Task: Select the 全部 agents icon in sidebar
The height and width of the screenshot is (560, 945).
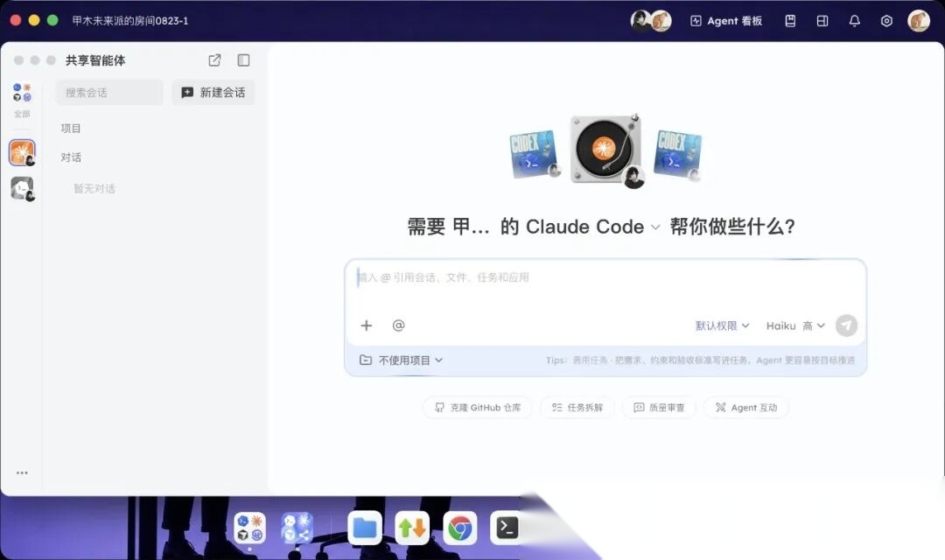Action: coord(22,100)
